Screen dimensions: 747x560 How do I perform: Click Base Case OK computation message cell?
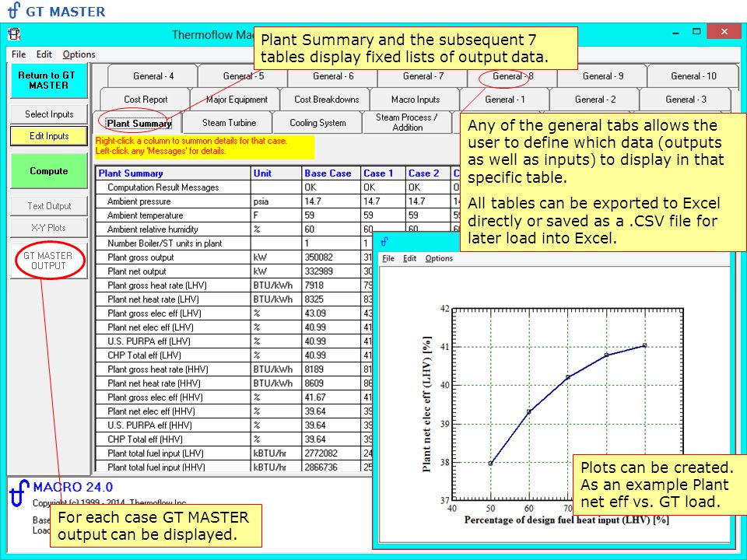(331, 187)
